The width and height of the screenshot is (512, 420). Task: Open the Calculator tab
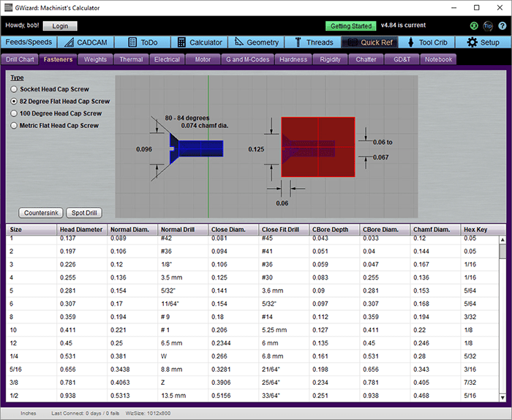tap(199, 42)
